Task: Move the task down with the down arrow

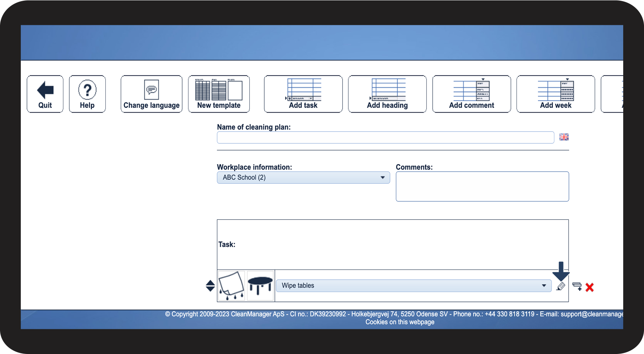Action: pyautogui.click(x=210, y=289)
